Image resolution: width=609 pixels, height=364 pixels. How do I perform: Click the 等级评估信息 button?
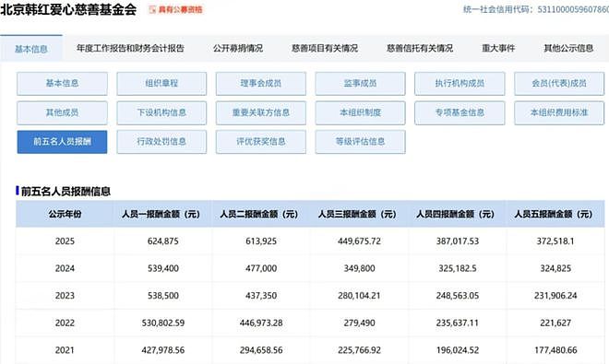(361, 142)
